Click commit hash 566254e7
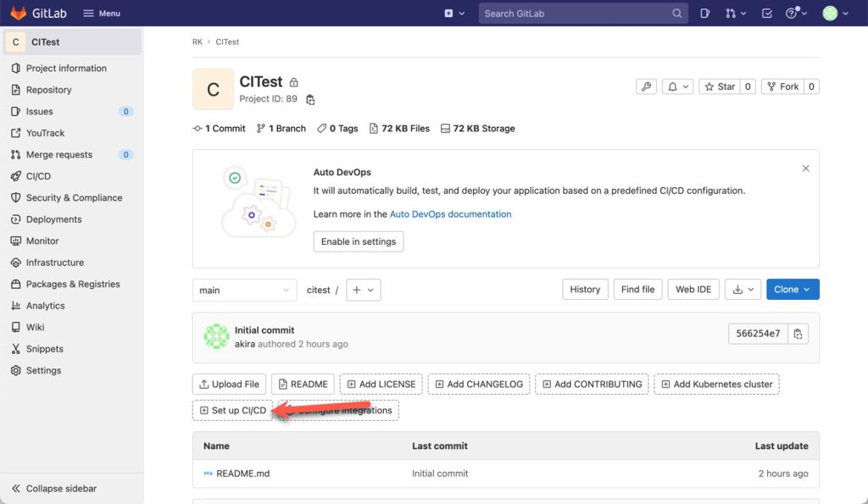Viewport: 868px width, 504px height. tap(758, 334)
